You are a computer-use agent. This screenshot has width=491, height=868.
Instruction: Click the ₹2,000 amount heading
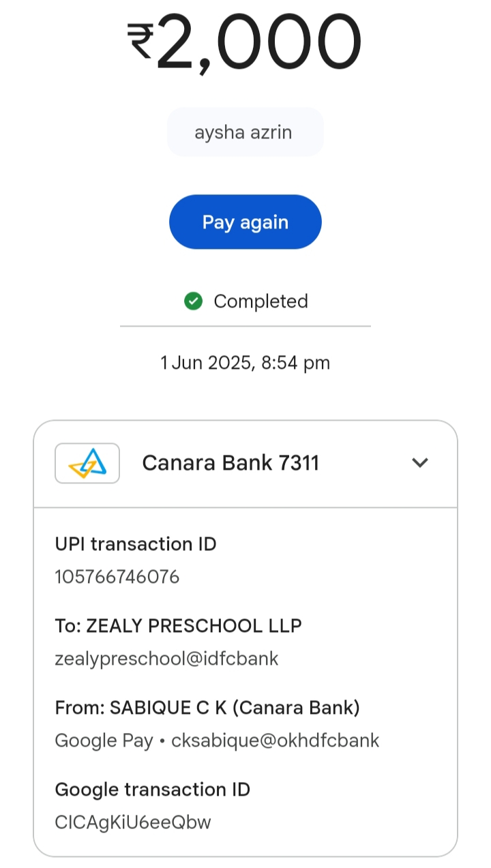[259, 42]
